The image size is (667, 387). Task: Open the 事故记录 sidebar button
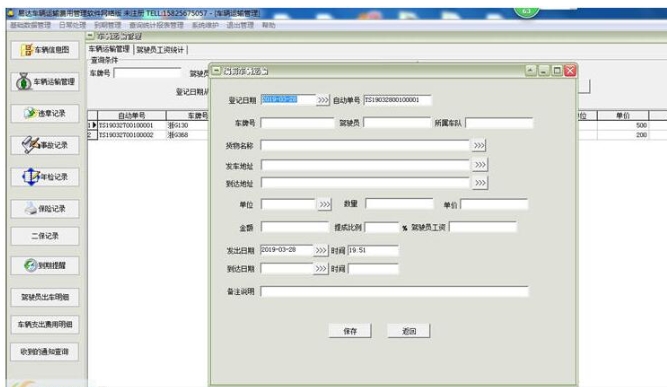pos(45,145)
